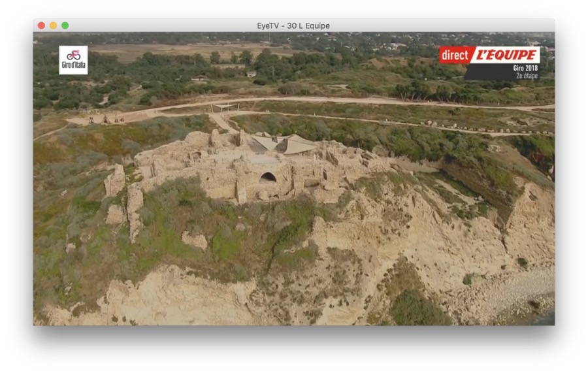
Task: Click the pink cyclist pictogram in the Giro logo
Action: pos(73,55)
